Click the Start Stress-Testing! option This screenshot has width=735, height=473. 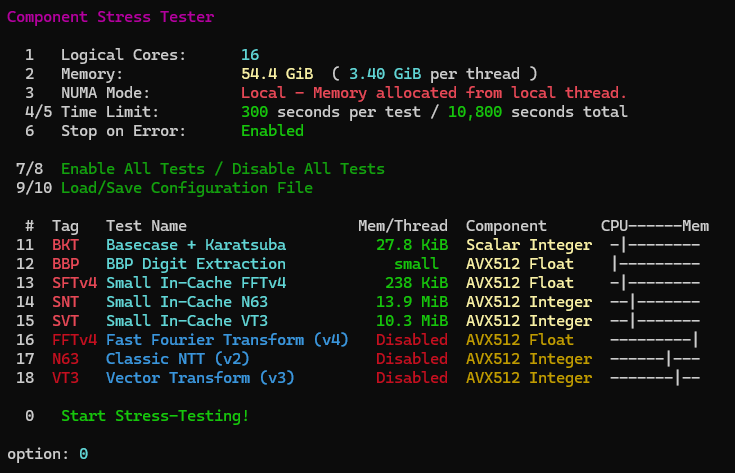click(155, 416)
